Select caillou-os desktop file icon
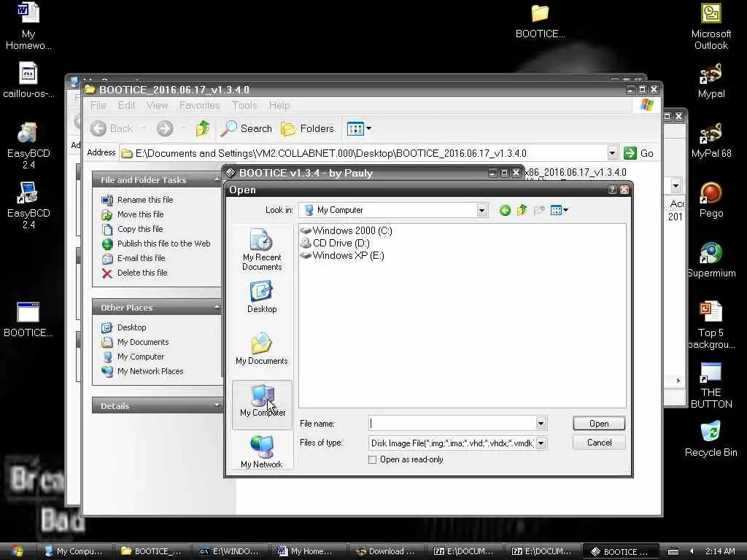Image resolution: width=747 pixels, height=560 pixels. [x=28, y=81]
